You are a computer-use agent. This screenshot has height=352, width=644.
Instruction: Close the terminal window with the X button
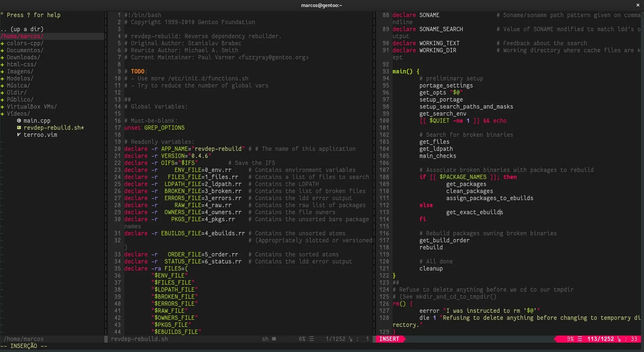(638, 5)
